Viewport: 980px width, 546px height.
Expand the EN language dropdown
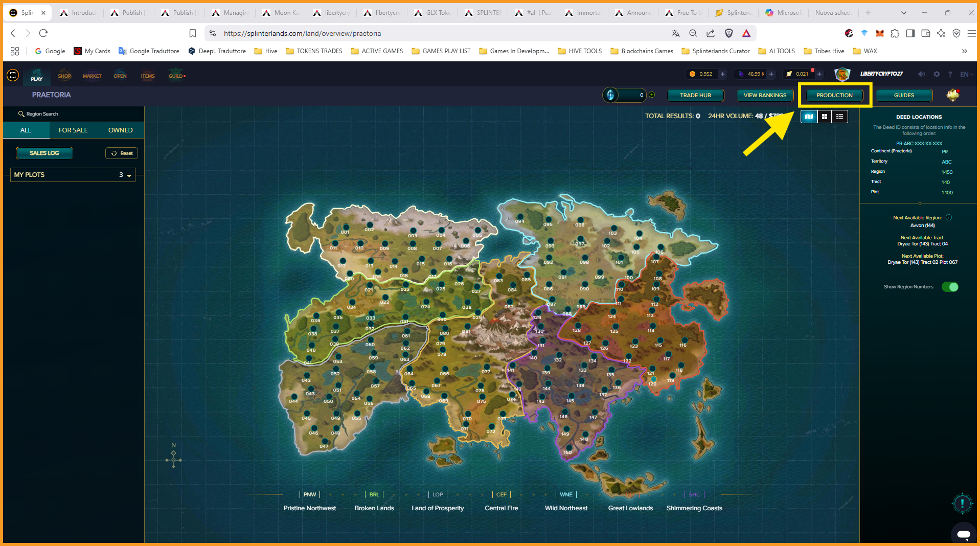[966, 74]
